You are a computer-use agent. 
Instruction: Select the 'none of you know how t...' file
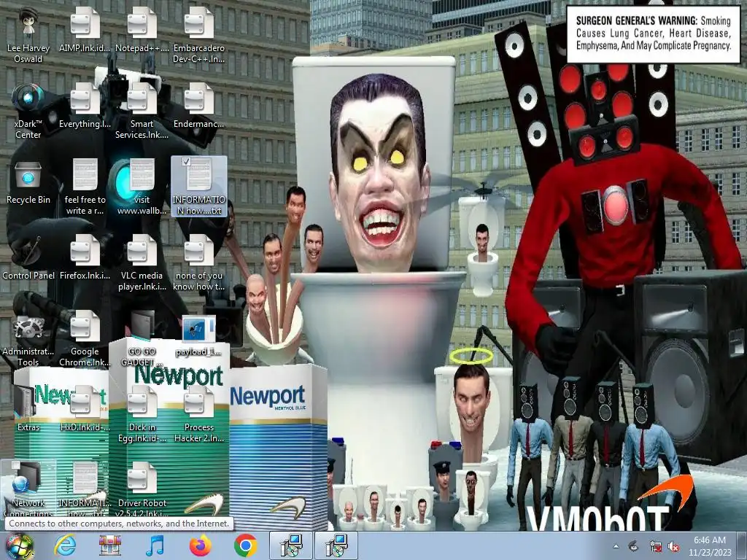click(198, 262)
